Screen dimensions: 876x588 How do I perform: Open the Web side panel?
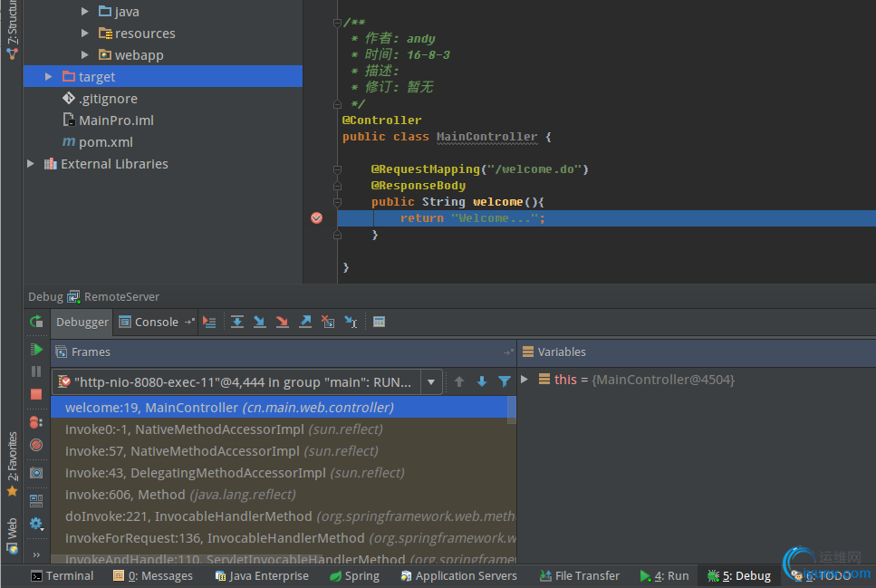pyautogui.click(x=13, y=535)
